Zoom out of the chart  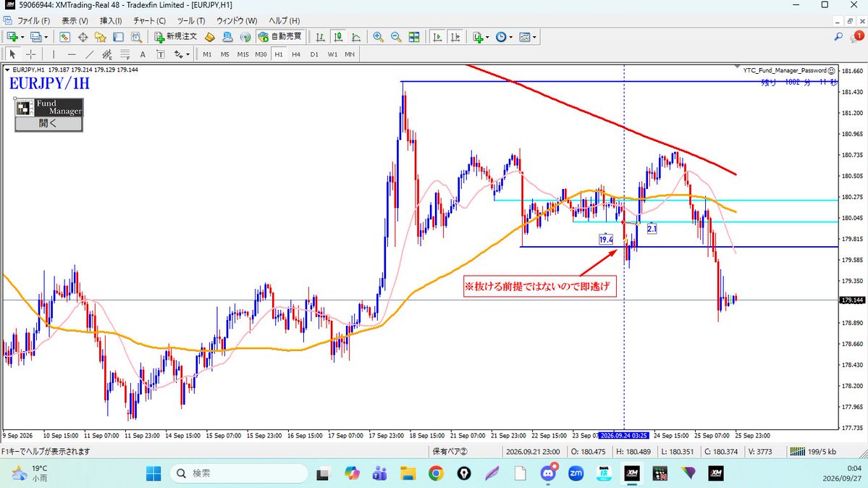click(397, 37)
